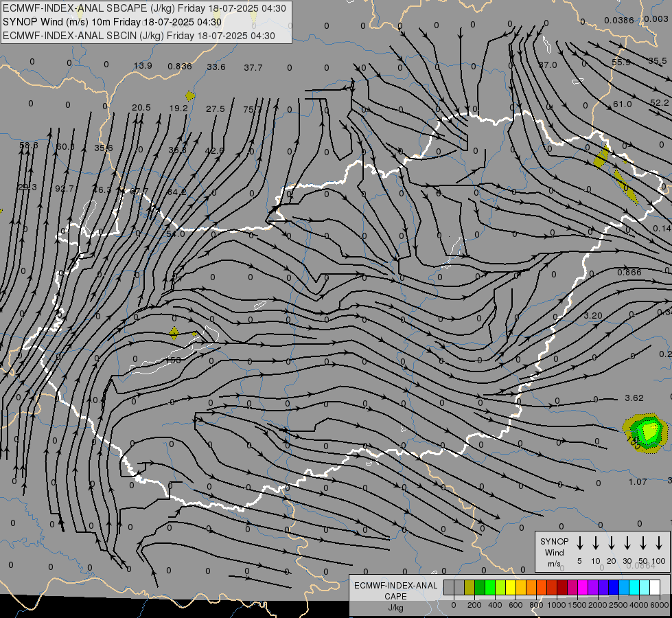Click the '2500' tick label on CAPE scale
Viewport: 672px width, 618px height.
[x=618, y=605]
